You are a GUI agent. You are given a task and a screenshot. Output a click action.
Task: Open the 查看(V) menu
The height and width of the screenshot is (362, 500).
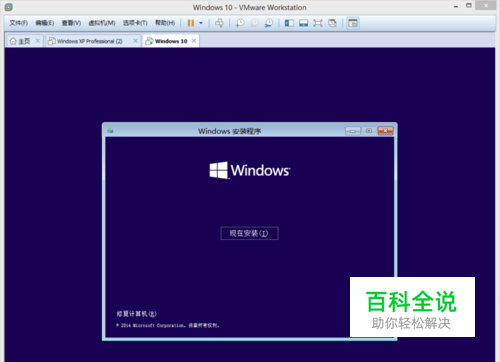click(x=71, y=23)
